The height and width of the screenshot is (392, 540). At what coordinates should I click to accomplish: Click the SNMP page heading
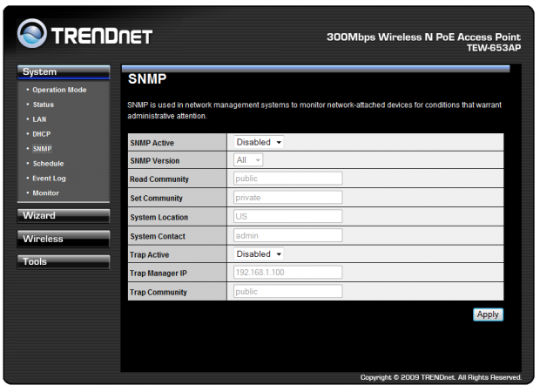pyautogui.click(x=147, y=79)
